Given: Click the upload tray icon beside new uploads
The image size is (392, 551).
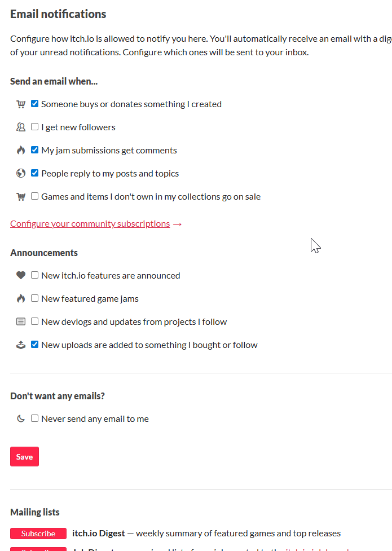Looking at the screenshot, I should tap(21, 345).
